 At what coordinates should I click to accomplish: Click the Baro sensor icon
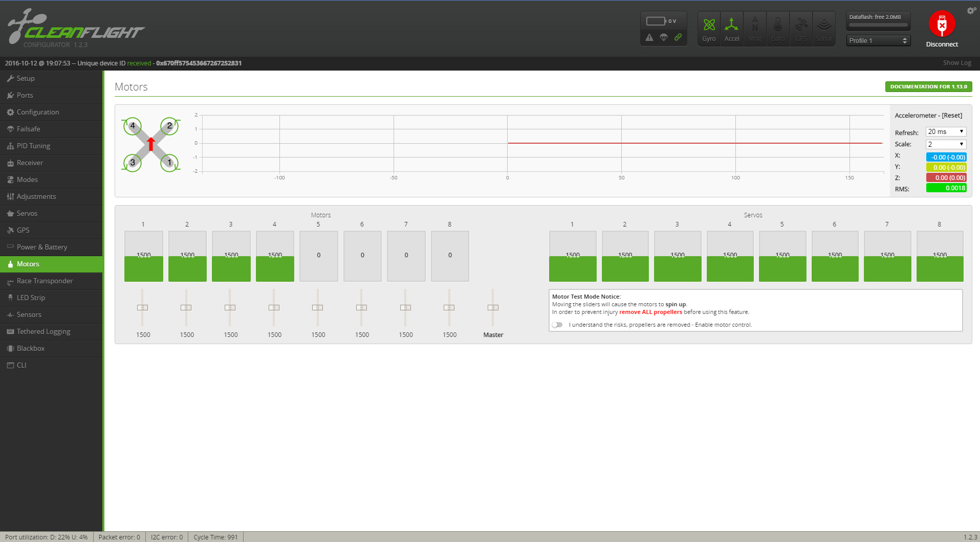(778, 29)
